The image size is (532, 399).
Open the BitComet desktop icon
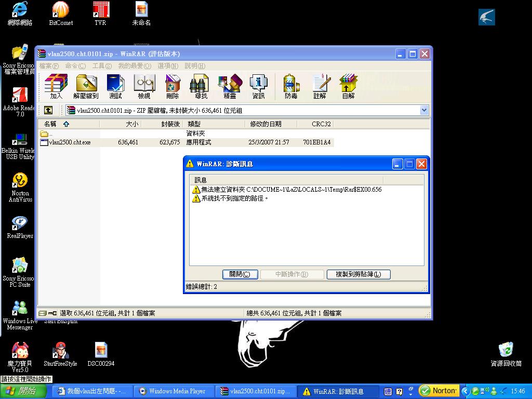tap(61, 14)
